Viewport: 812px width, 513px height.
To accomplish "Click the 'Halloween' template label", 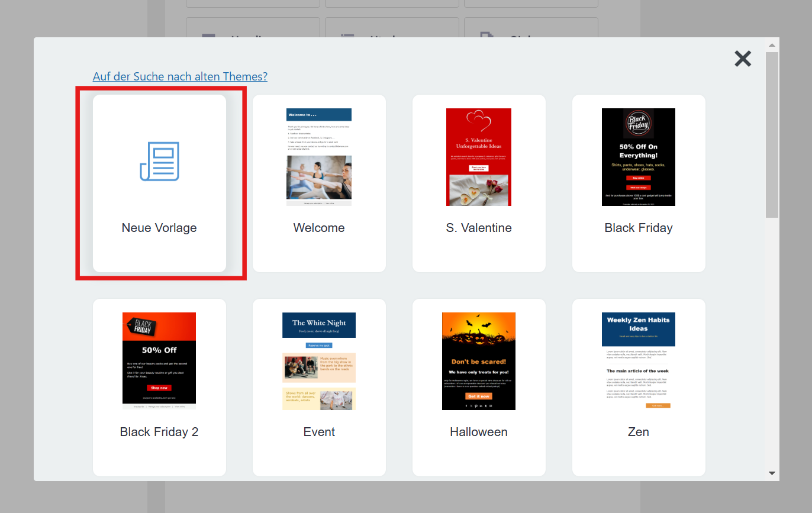I will (x=479, y=432).
